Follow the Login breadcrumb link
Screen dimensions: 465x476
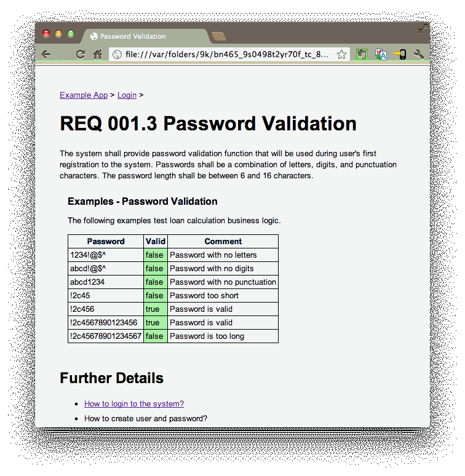(x=127, y=95)
